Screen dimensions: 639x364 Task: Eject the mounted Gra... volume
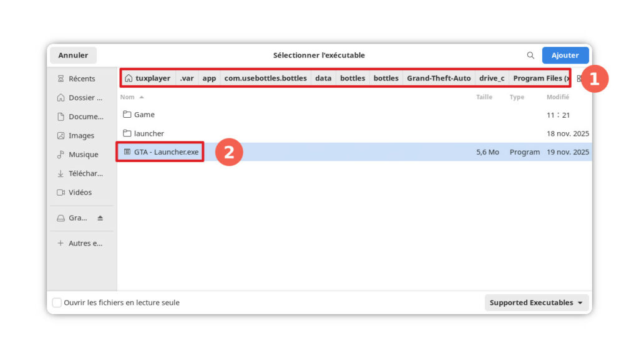coord(100,218)
